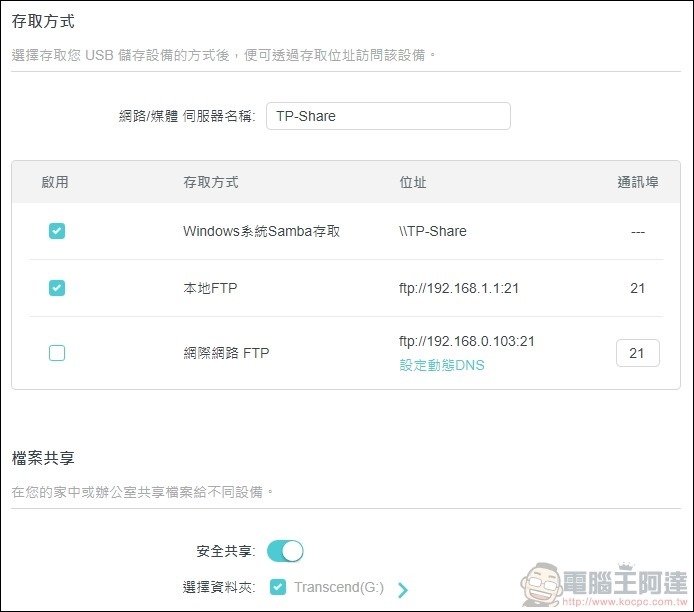Click the 網際網路 FTP port number field
Image resolution: width=694 pixels, height=612 pixels.
coord(637,353)
